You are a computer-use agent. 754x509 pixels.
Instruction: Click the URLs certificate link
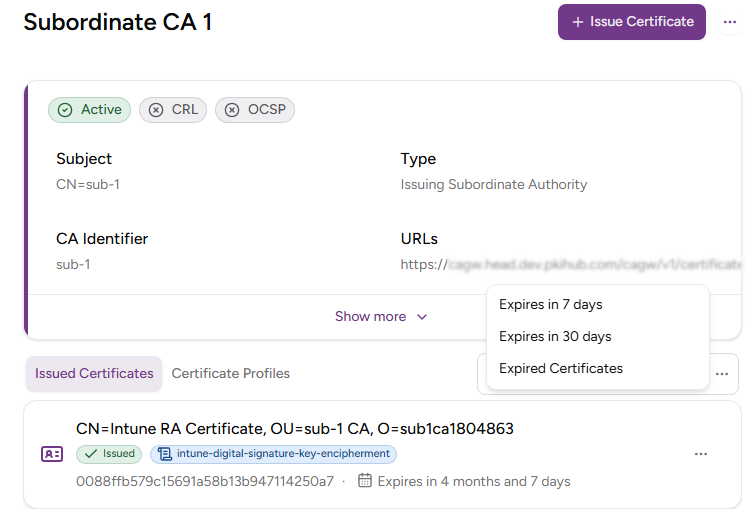coord(570,265)
